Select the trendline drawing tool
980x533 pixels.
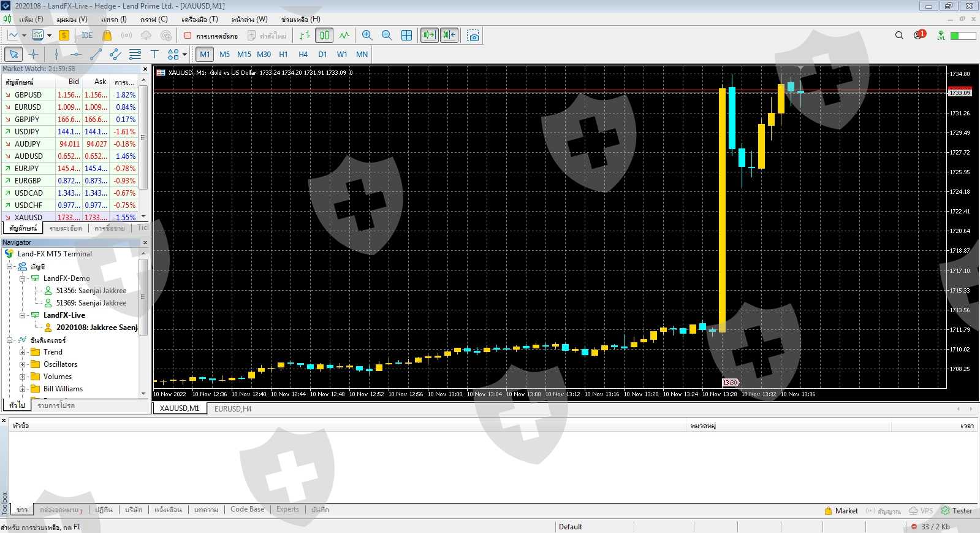96,55
